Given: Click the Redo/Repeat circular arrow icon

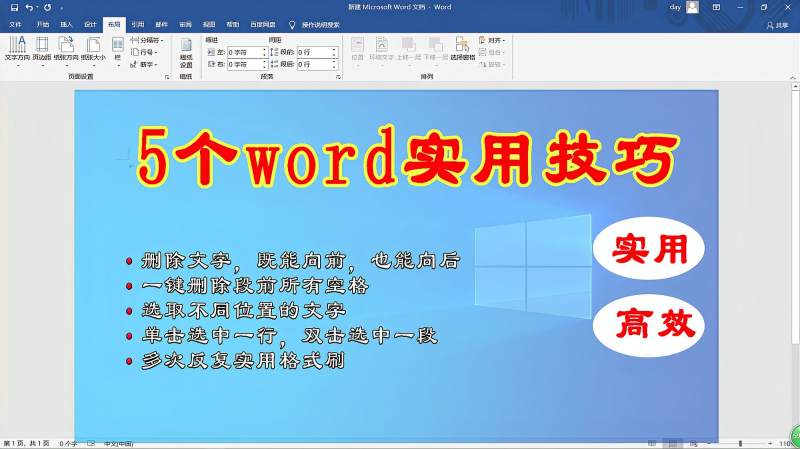Looking at the screenshot, I should coord(47,8).
